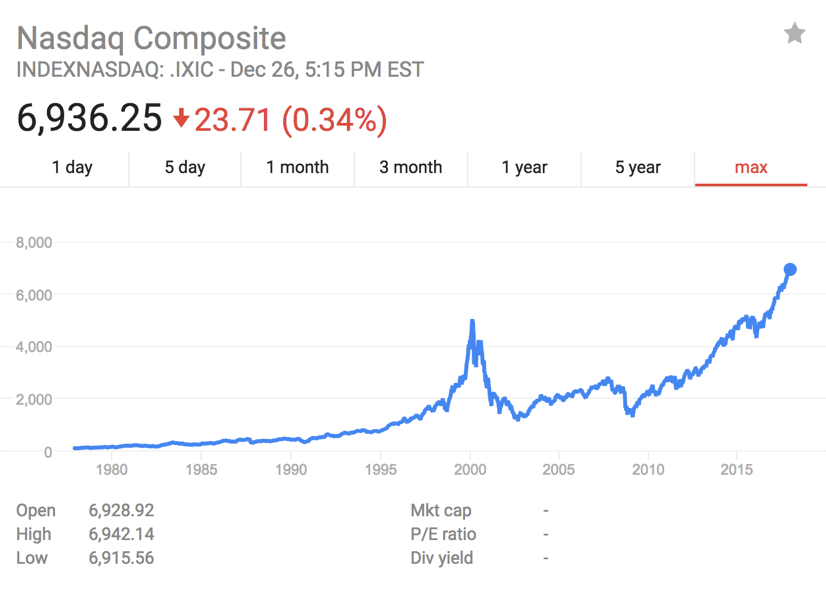Show the 3 month chart range
This screenshot has height=593, width=826.
pyautogui.click(x=410, y=167)
